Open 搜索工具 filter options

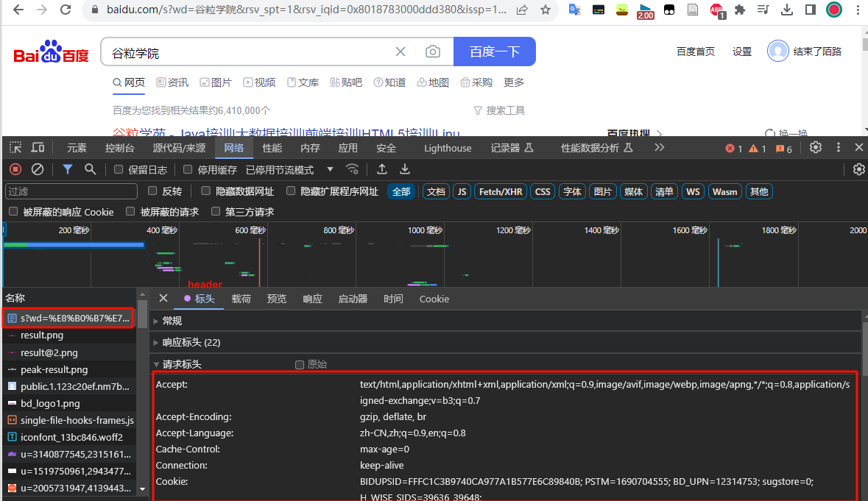tap(498, 110)
